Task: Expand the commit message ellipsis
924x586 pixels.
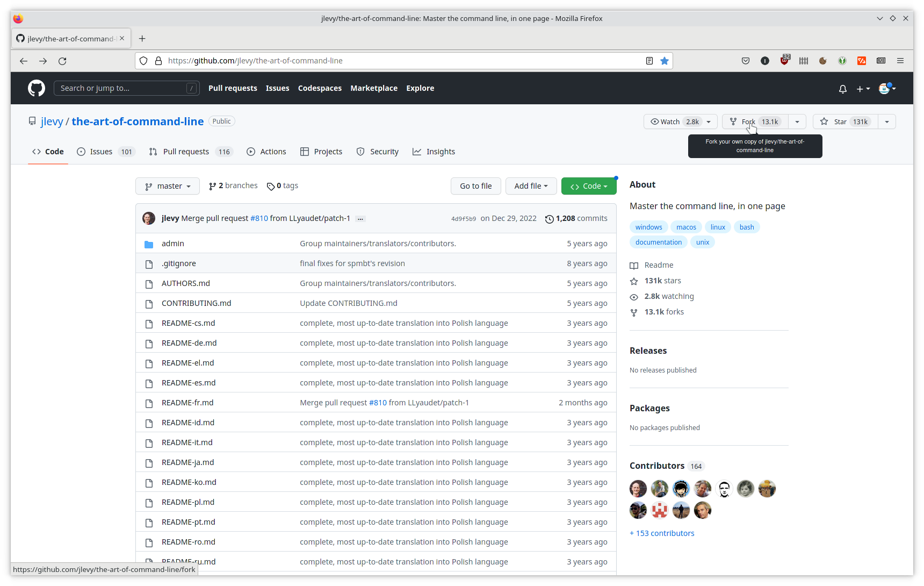Action: coord(360,219)
